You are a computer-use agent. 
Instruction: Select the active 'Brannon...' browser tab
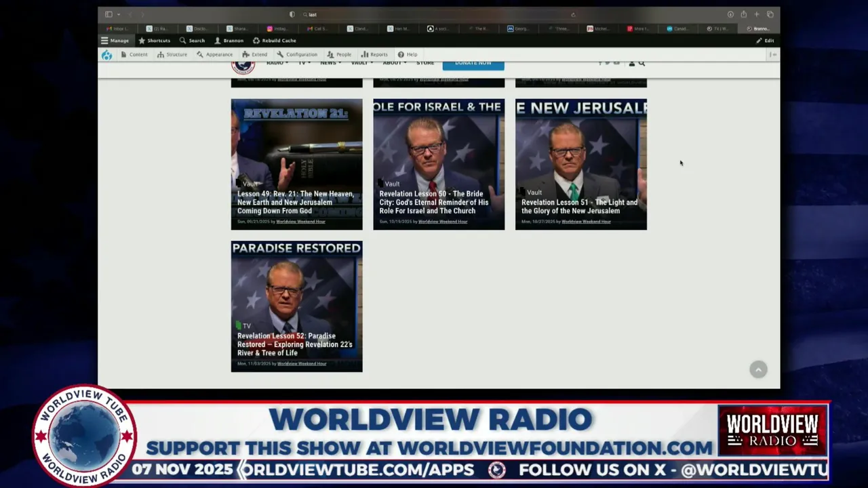click(x=759, y=28)
